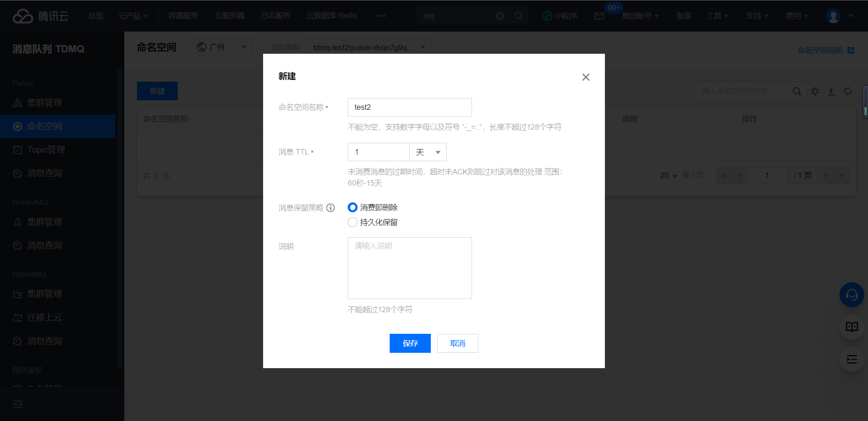Save the new namespace

click(x=410, y=343)
